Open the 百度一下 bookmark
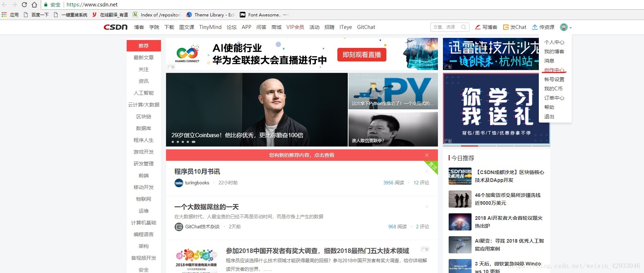 point(36,15)
